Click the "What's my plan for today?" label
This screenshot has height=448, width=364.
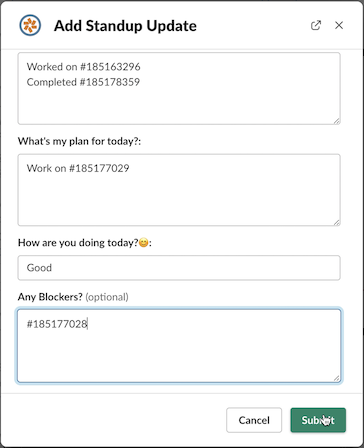pyautogui.click(x=79, y=141)
